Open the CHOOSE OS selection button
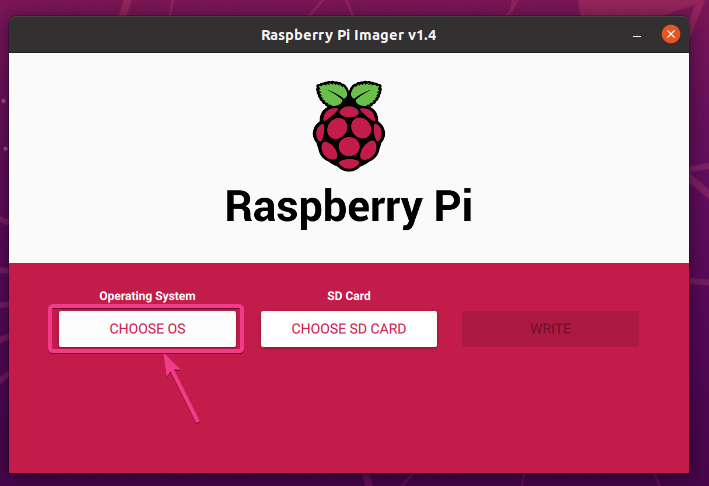Viewport: 709px width, 486px height. [147, 329]
